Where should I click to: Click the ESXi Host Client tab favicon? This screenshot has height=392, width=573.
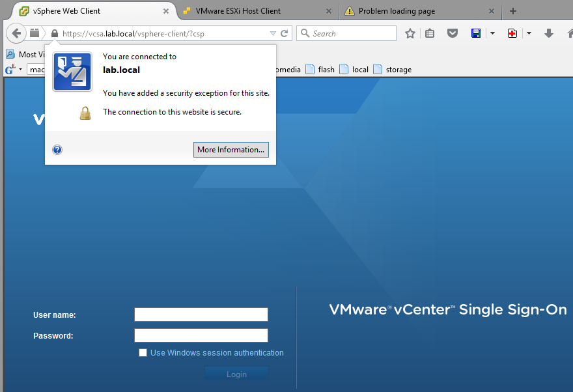click(187, 11)
